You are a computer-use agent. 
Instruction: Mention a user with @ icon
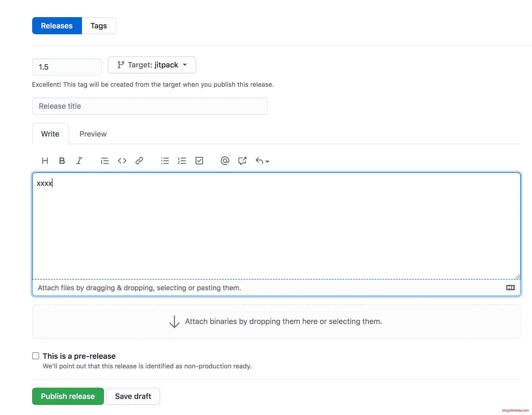tap(225, 161)
